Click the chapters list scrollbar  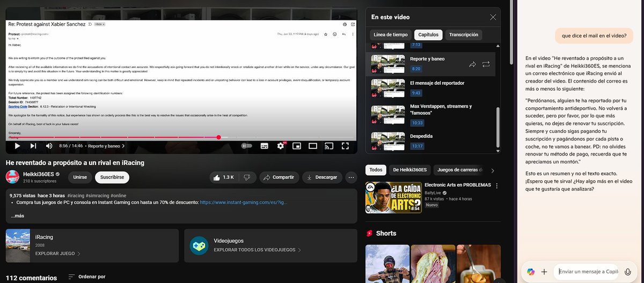click(x=499, y=127)
